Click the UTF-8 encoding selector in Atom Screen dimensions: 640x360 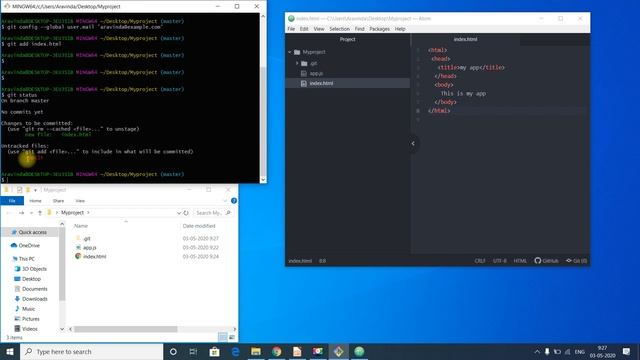click(500, 261)
